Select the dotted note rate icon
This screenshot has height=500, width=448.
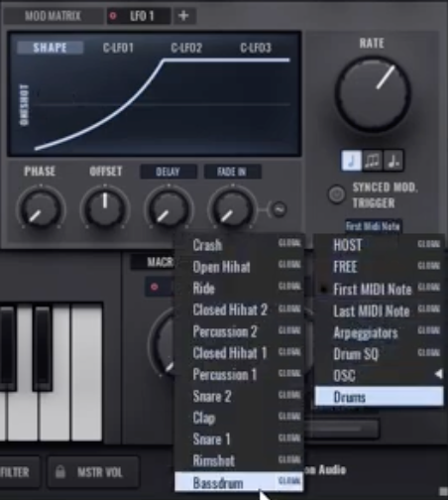(393, 161)
